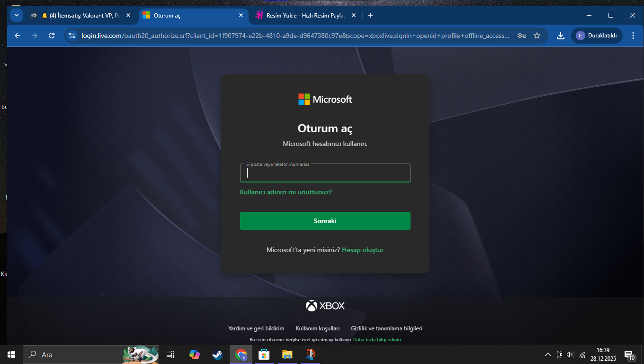Viewport: 644px width, 364px height.
Task: Open the Kullanım koşulları link
Action: (318, 328)
